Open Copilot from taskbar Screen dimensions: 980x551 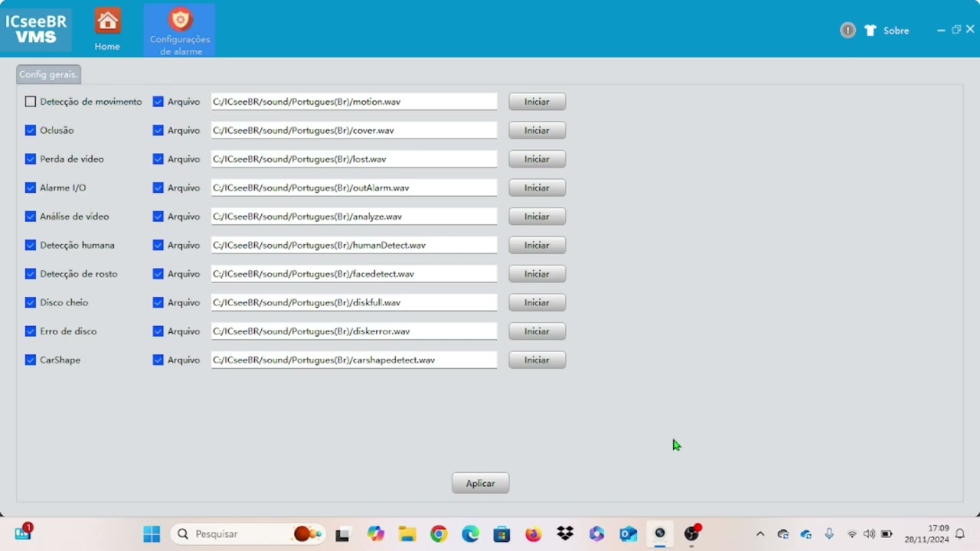tap(375, 534)
